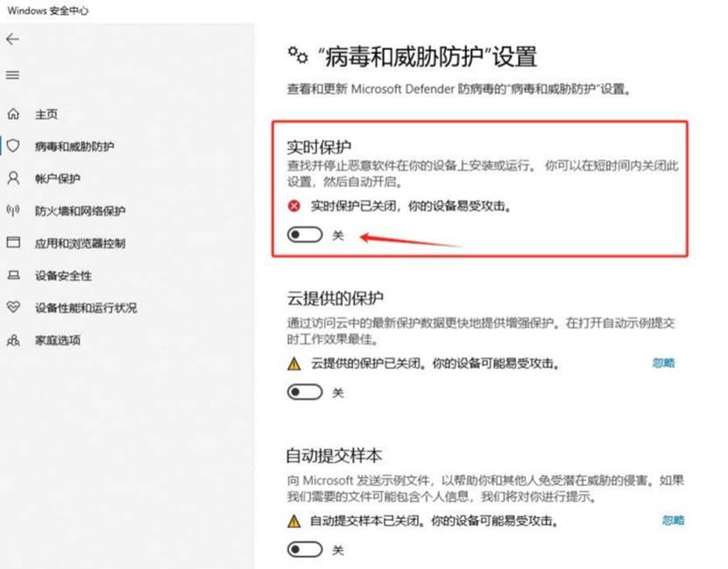Open 主页 in the sidebar

point(46,114)
